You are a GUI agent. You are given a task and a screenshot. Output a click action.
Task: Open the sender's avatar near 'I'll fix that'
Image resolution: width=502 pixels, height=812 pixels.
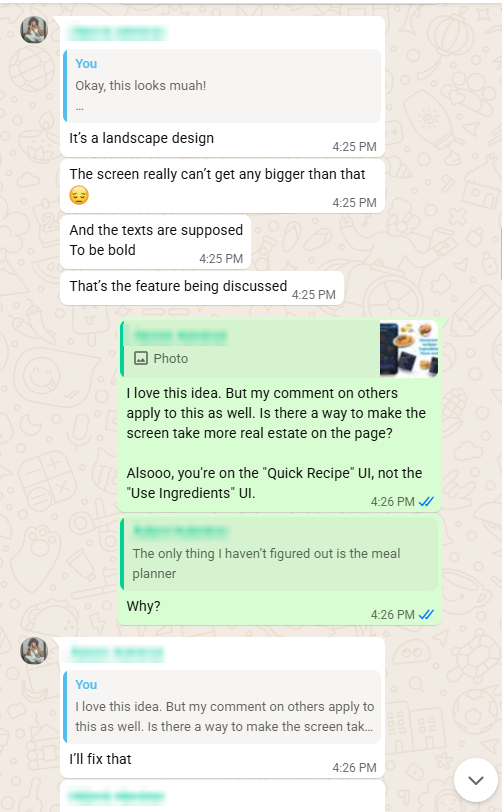(34, 650)
